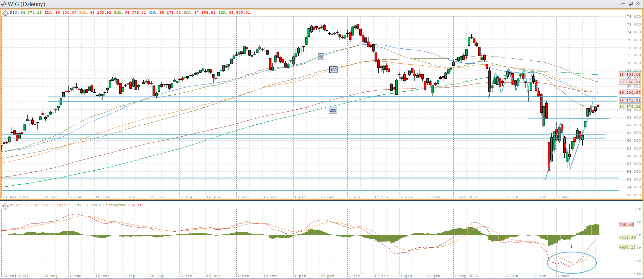Viewport: 644px width, 279px height.
Task: Select the label box marked 50
Action: 321,57
